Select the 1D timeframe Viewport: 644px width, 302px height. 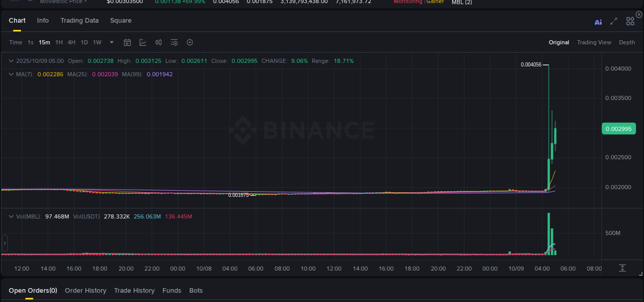pos(84,42)
